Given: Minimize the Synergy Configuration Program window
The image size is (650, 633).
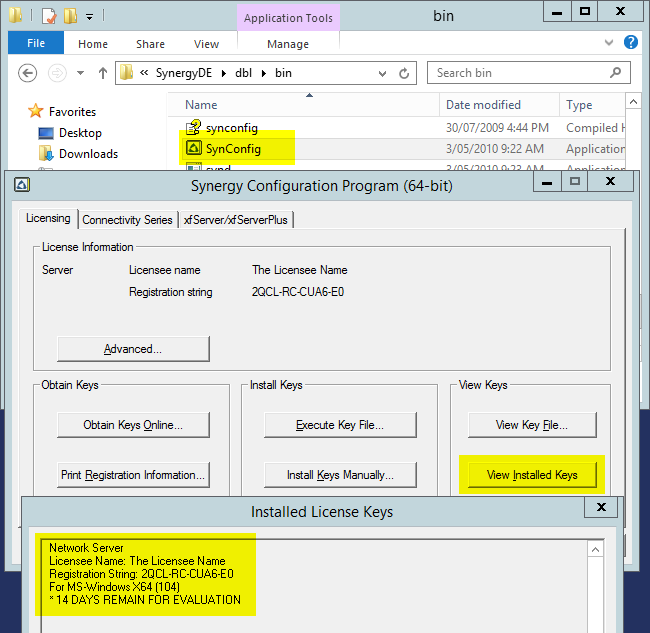Looking at the screenshot, I should click(x=547, y=182).
